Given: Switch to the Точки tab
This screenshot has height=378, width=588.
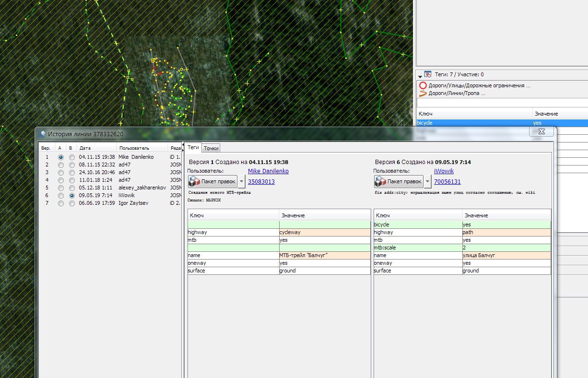Looking at the screenshot, I should [x=211, y=148].
